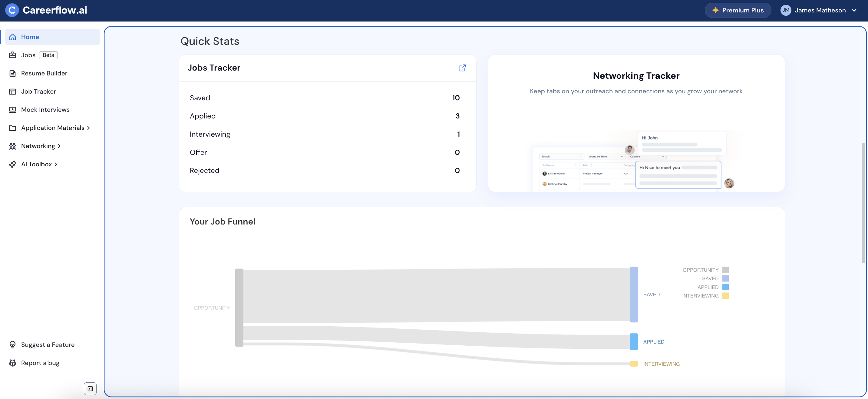Collapse the sidebar with the panel toggle
The image size is (868, 399).
coord(90,388)
